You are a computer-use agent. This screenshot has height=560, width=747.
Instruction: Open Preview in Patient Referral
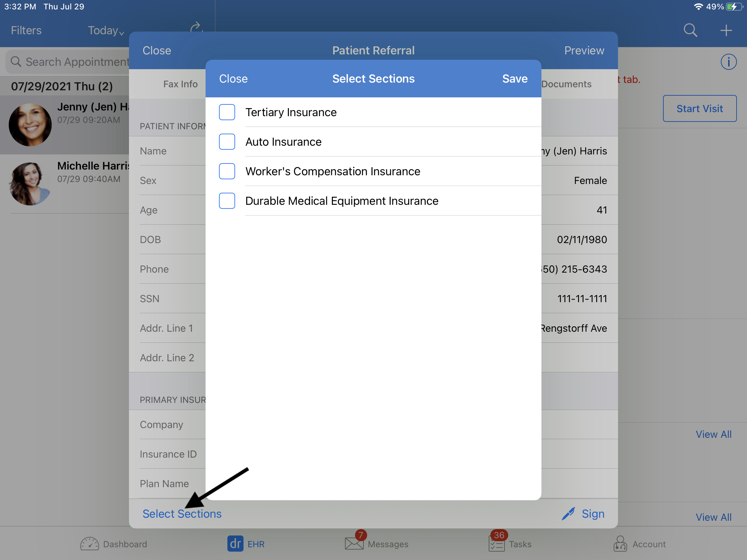point(584,51)
